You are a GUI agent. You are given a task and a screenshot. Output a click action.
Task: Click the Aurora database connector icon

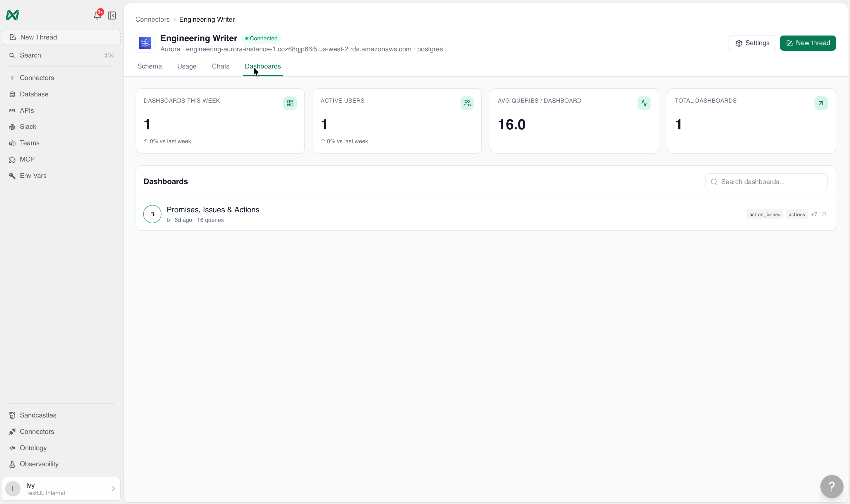click(145, 43)
